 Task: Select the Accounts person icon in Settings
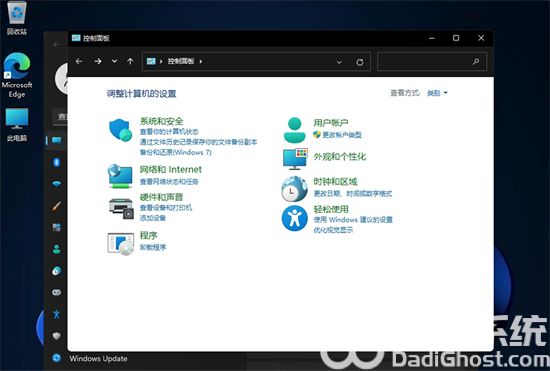(56, 249)
